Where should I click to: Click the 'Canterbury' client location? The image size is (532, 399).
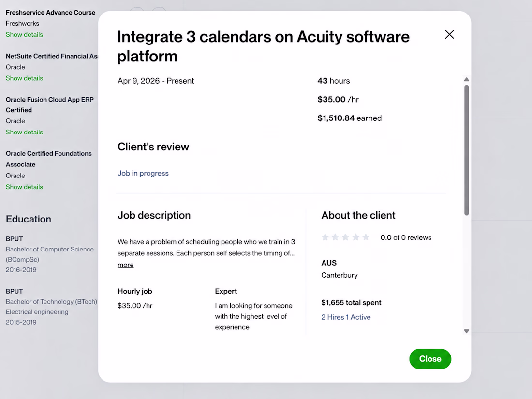pos(340,275)
